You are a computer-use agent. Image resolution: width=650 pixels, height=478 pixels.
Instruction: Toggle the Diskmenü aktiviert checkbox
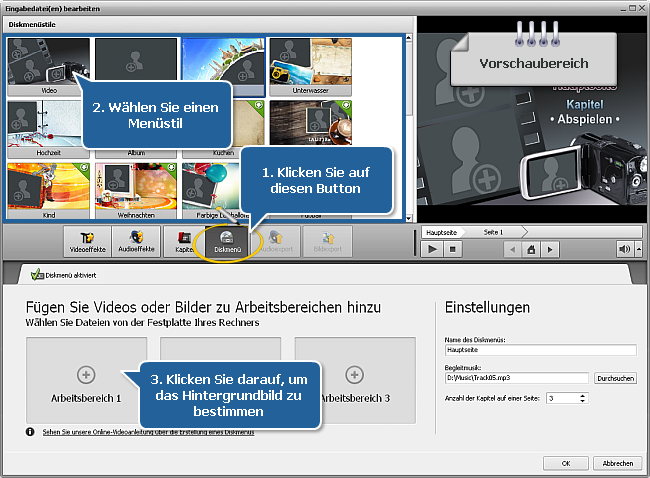click(37, 275)
